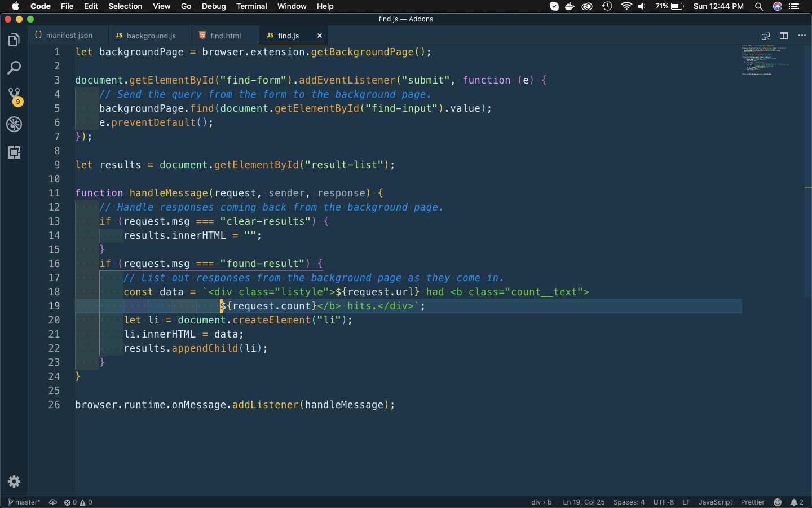Open the Code application menu
This screenshot has height=508, width=812.
(x=41, y=6)
